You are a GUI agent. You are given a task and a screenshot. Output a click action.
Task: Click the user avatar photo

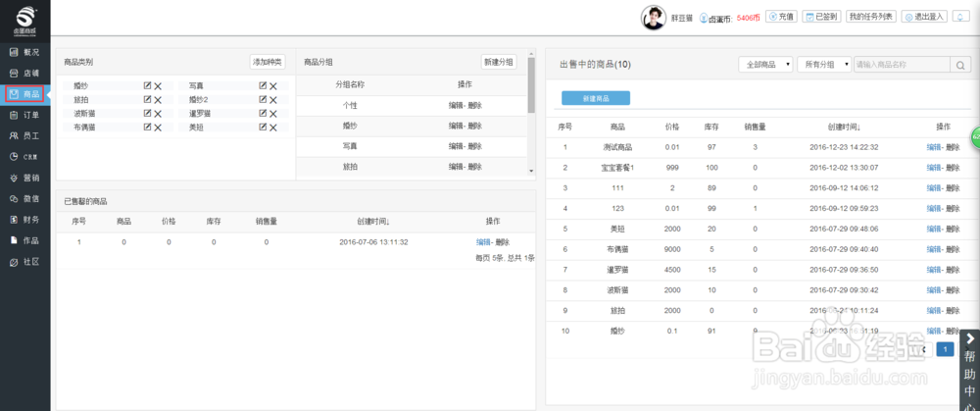tap(653, 18)
